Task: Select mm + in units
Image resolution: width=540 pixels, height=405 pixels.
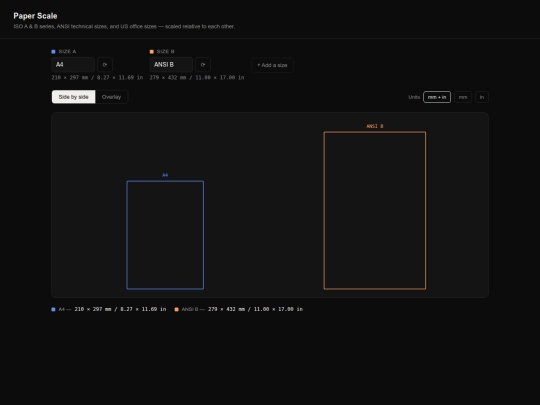Action: coord(437,97)
